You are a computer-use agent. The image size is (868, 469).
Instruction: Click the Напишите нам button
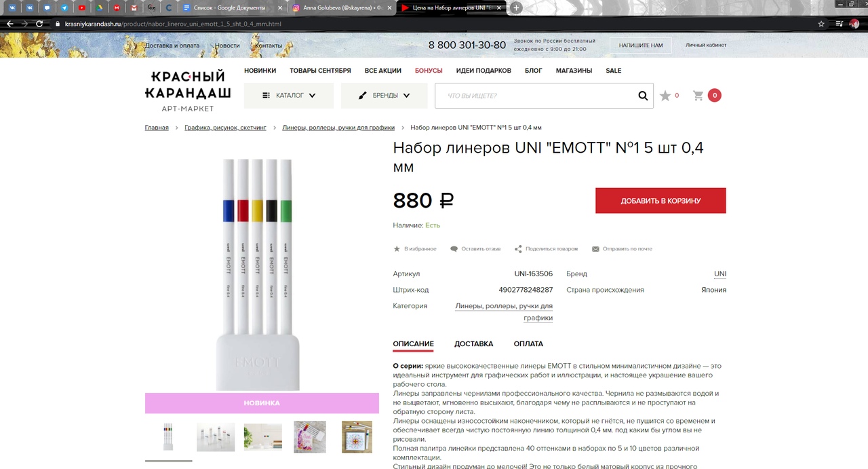(x=641, y=45)
